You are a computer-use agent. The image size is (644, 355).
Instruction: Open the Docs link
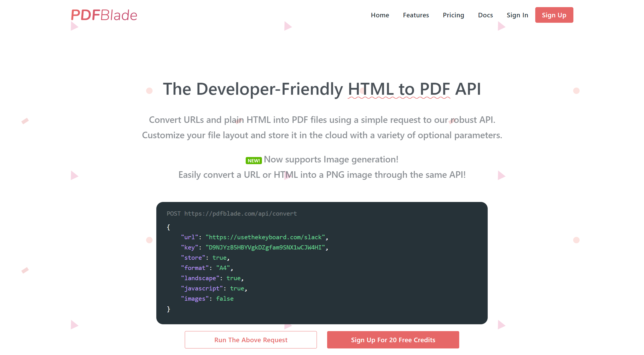pyautogui.click(x=485, y=15)
